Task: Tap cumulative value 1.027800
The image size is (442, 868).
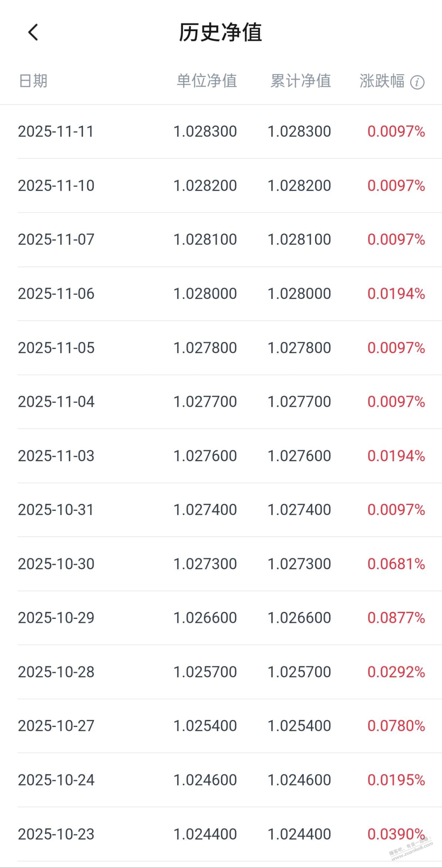Action: point(299,348)
